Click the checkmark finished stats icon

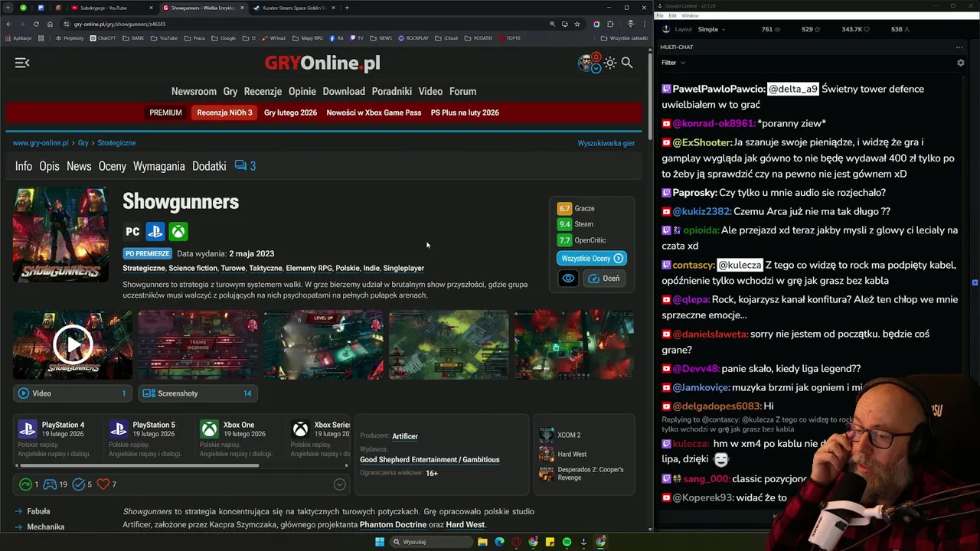[78, 484]
